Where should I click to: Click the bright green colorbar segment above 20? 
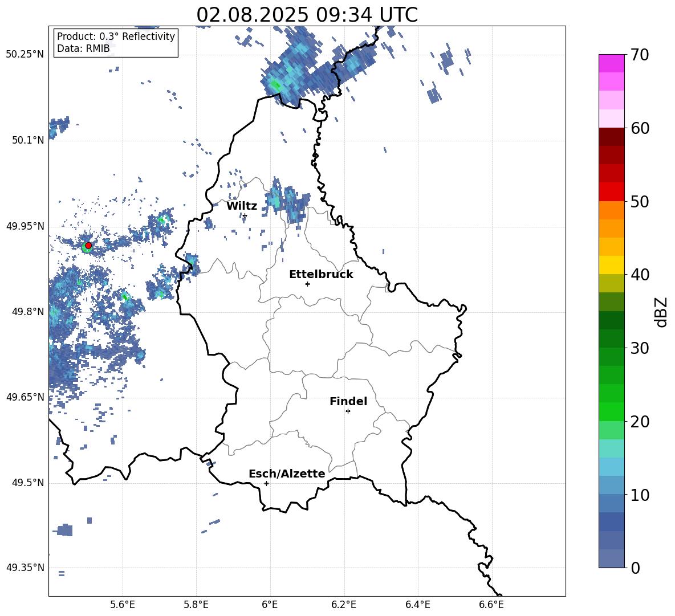pos(612,411)
